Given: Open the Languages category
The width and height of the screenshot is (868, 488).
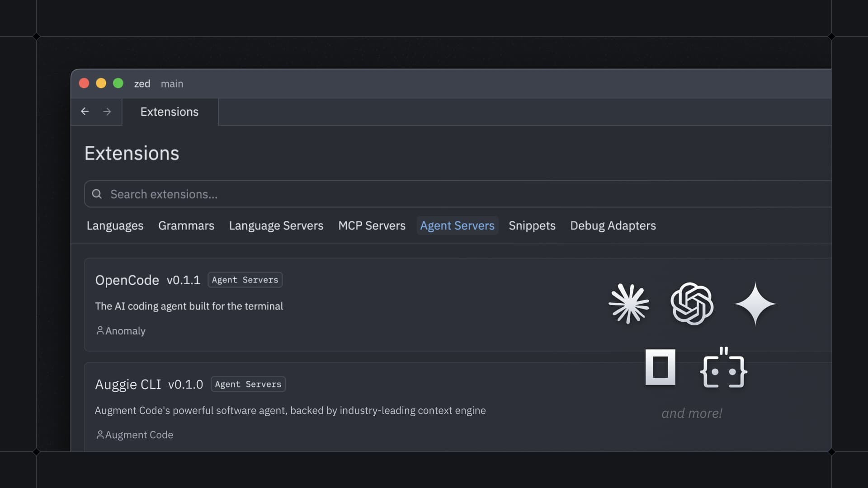Looking at the screenshot, I should point(115,225).
